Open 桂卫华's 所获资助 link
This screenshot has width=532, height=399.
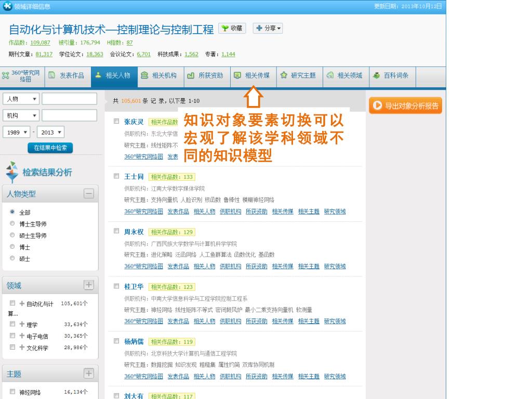pos(257,321)
